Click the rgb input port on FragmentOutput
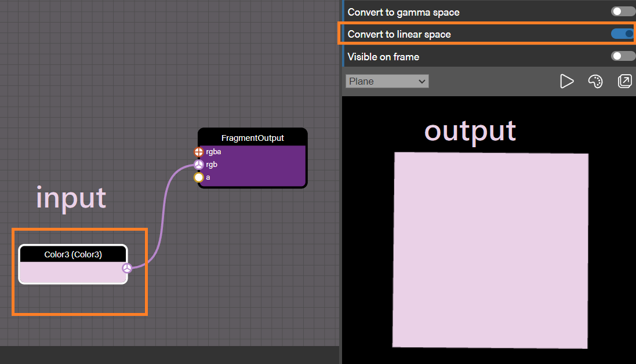 (198, 165)
